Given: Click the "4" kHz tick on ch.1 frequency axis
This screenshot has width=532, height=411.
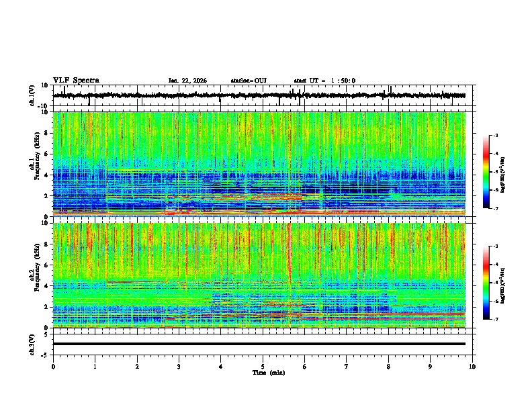Looking at the screenshot, I should (x=46, y=175).
